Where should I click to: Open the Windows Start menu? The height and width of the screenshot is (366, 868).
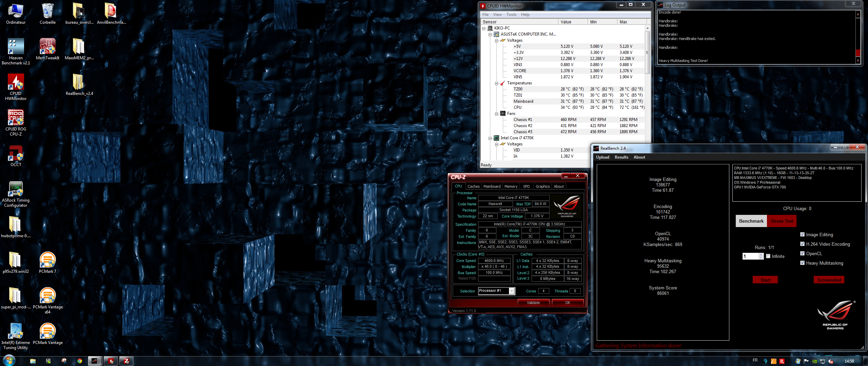click(x=9, y=361)
